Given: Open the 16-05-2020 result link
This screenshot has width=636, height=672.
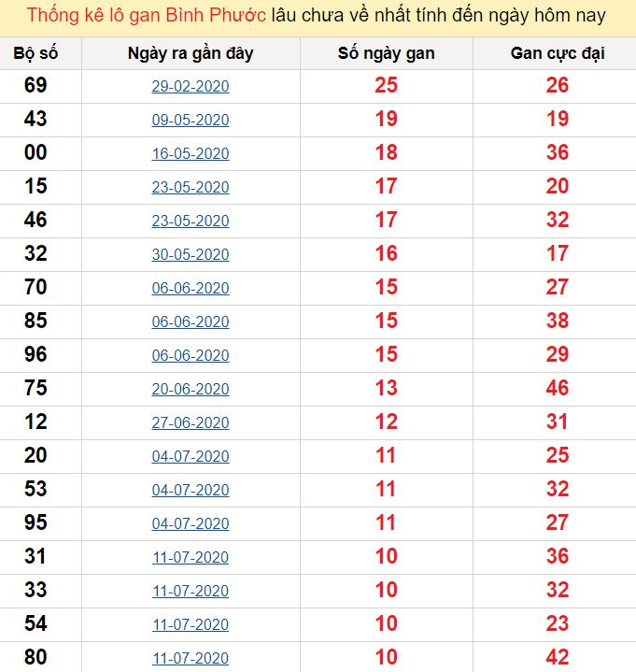Looking at the screenshot, I should (191, 153).
